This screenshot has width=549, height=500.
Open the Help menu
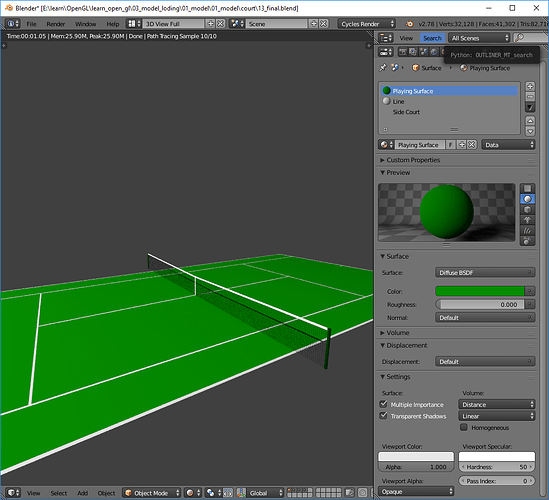pyautogui.click(x=113, y=24)
